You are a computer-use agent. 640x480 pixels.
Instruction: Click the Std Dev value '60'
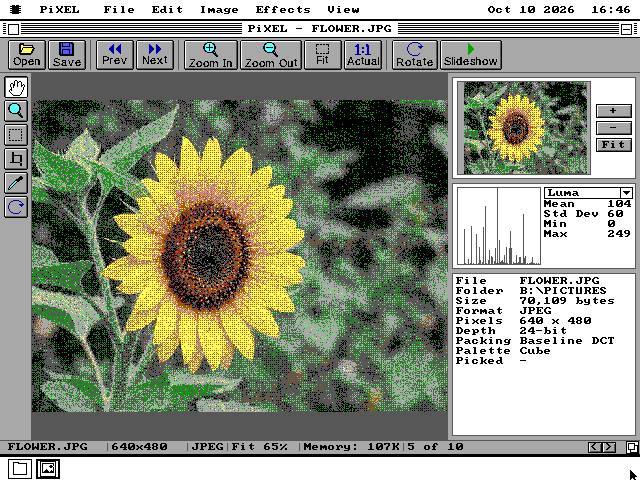[x=615, y=214]
